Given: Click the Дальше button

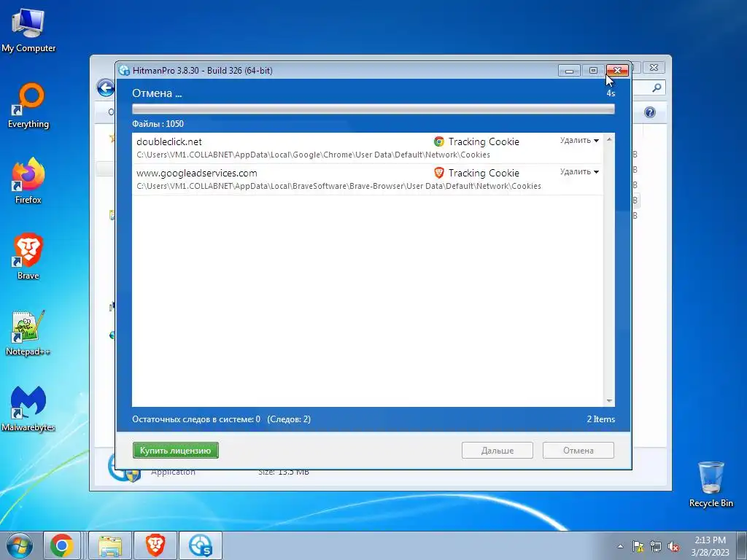Looking at the screenshot, I should pos(498,451).
